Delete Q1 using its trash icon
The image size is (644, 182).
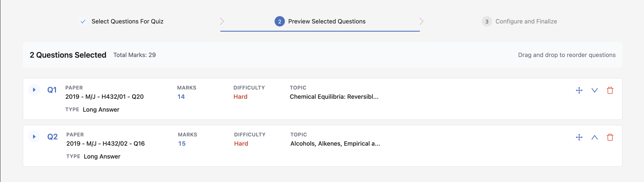coord(610,91)
